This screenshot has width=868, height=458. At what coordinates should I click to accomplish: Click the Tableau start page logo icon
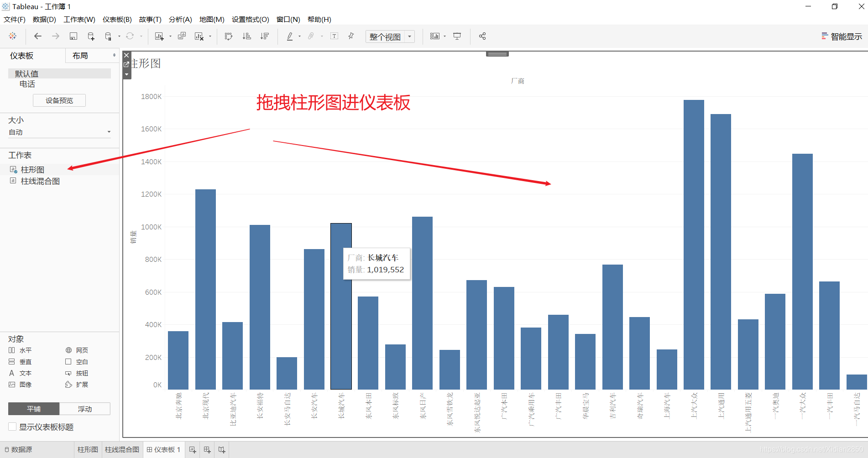(x=13, y=36)
